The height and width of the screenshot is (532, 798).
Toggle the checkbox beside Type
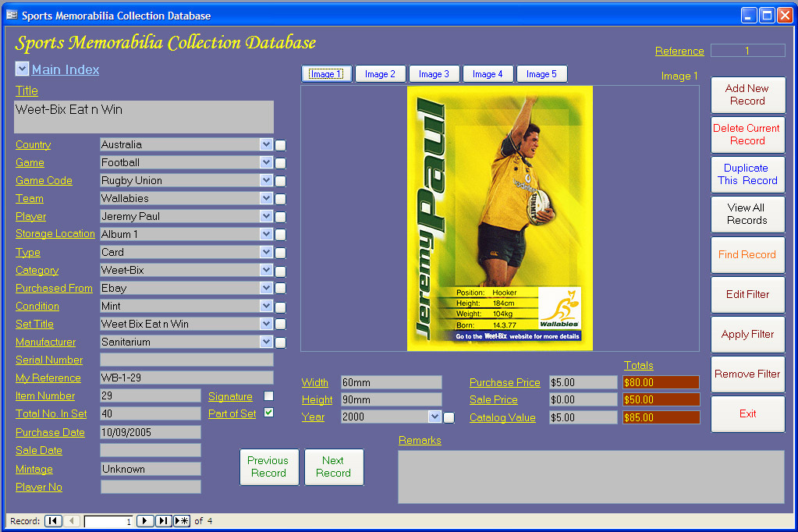point(280,253)
